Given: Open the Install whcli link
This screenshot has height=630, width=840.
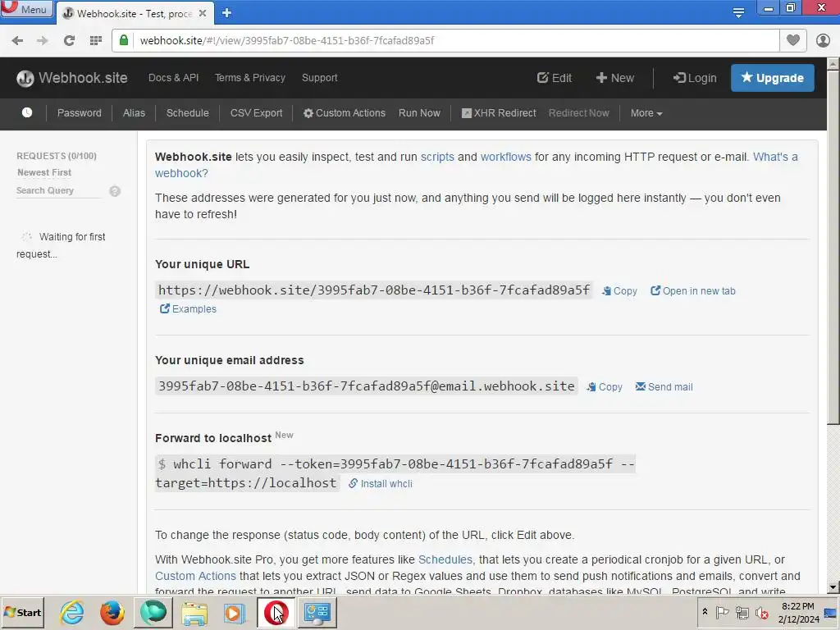Looking at the screenshot, I should tap(381, 484).
